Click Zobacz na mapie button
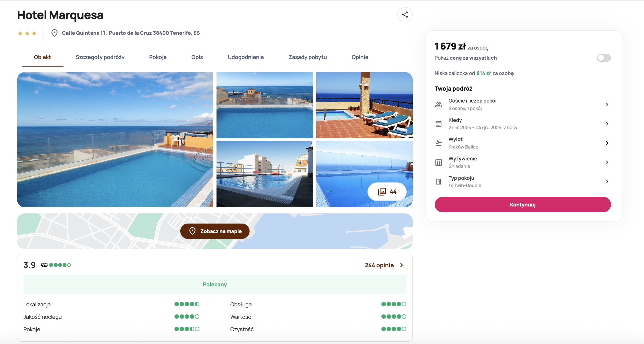 215,231
